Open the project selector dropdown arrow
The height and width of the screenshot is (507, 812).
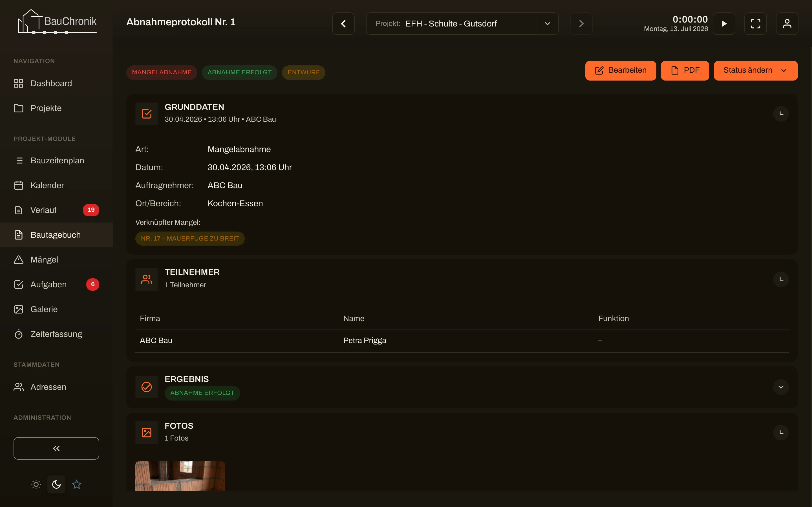[547, 23]
